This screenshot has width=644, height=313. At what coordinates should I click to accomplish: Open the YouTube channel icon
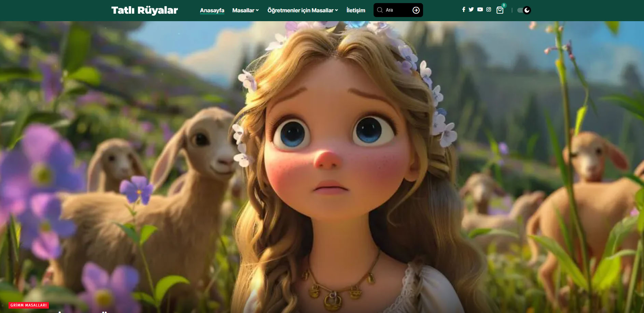(x=480, y=10)
